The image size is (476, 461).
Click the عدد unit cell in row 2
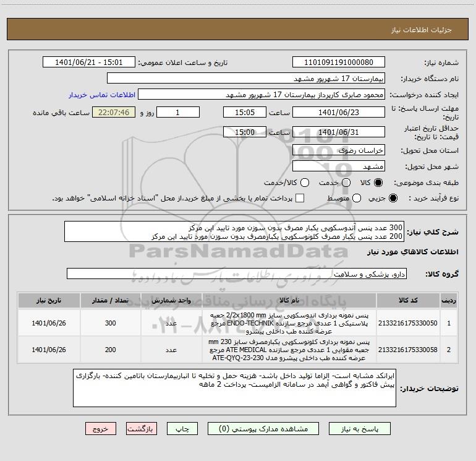click(171, 350)
